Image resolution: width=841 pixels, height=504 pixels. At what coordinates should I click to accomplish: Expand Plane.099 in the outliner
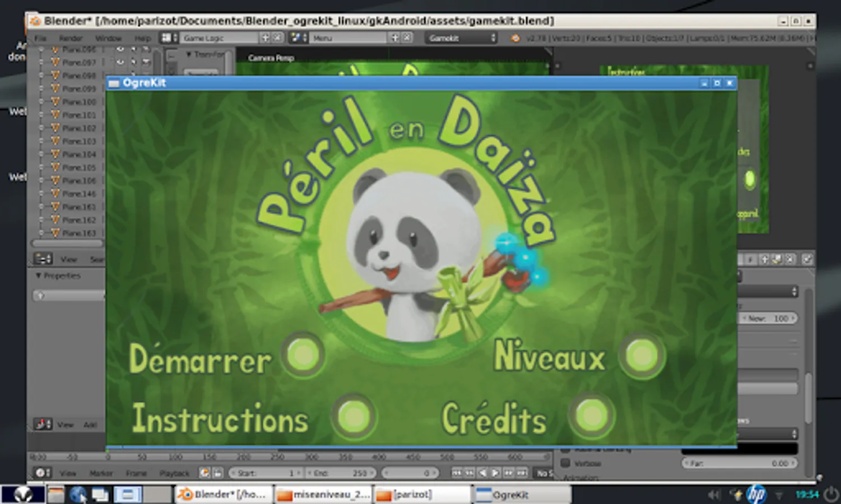(x=41, y=88)
